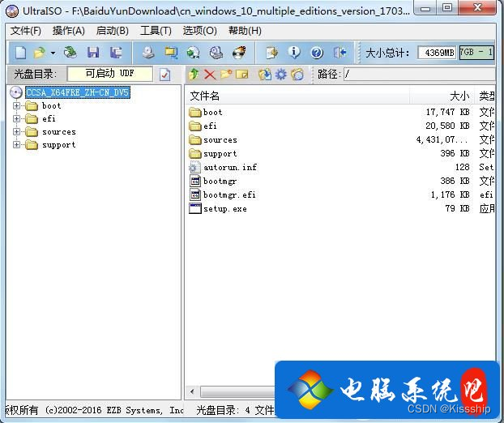Click the Help question mark icon
The height and width of the screenshot is (423, 504).
[x=317, y=53]
